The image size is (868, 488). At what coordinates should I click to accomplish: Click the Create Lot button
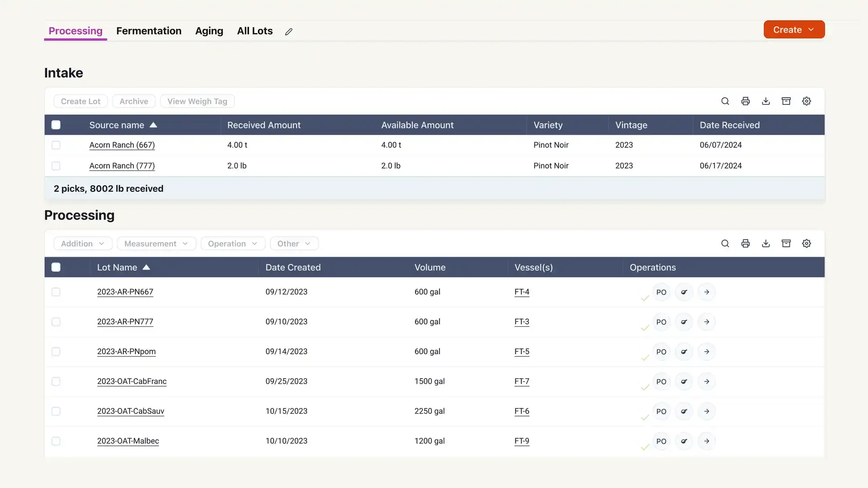coord(80,101)
